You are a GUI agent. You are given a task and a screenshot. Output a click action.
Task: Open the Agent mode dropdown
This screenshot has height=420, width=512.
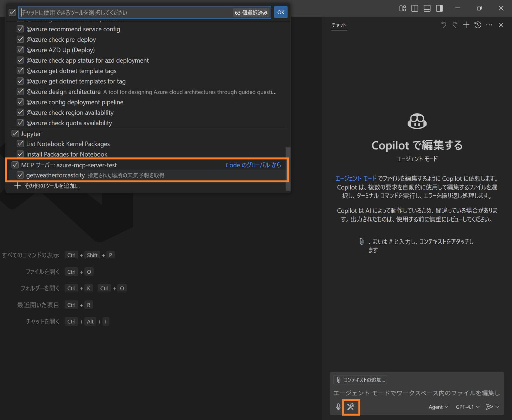[x=438, y=407]
